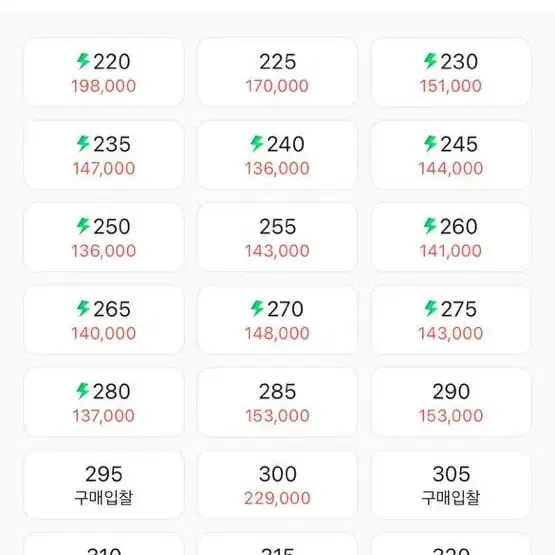Click the lightning icon beside size 260

431,226
